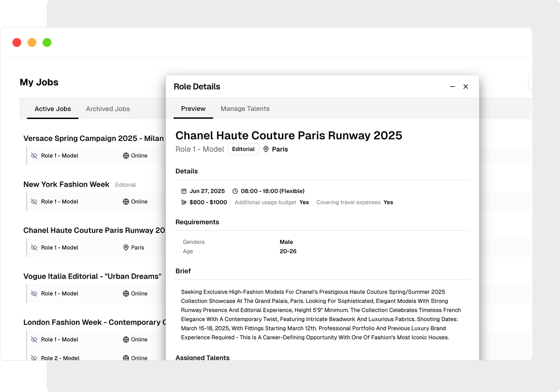The image size is (560, 392).
Task: Click the Editorial tag in Role Details
Action: 244,149
